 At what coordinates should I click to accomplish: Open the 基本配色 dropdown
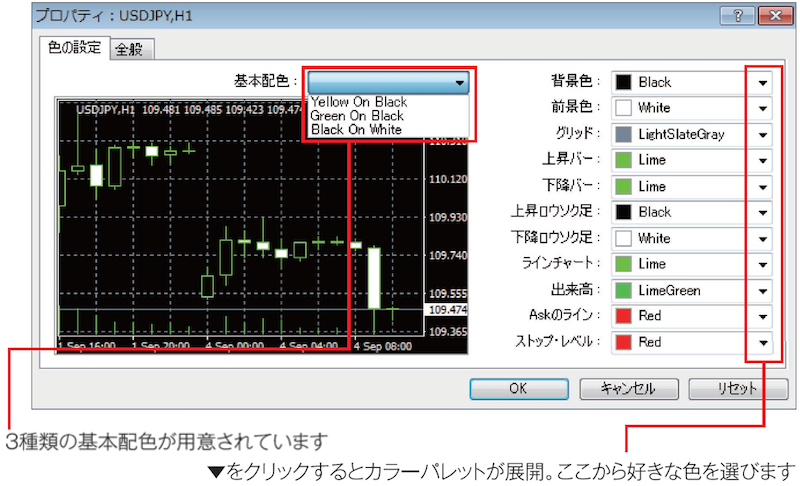pyautogui.click(x=389, y=82)
